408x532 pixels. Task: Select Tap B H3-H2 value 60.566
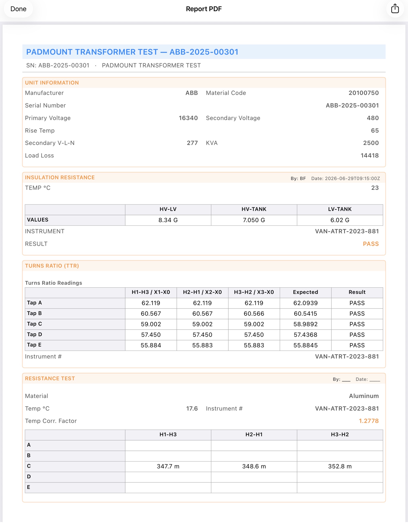[254, 313]
